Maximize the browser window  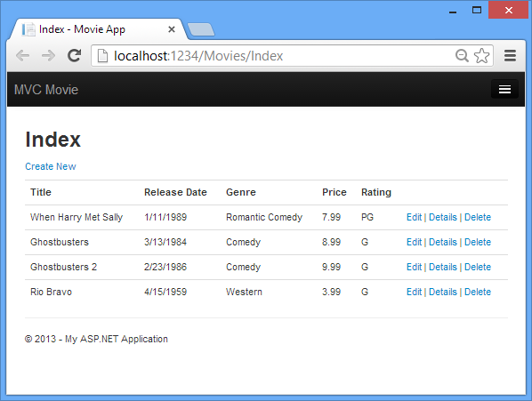(477, 10)
